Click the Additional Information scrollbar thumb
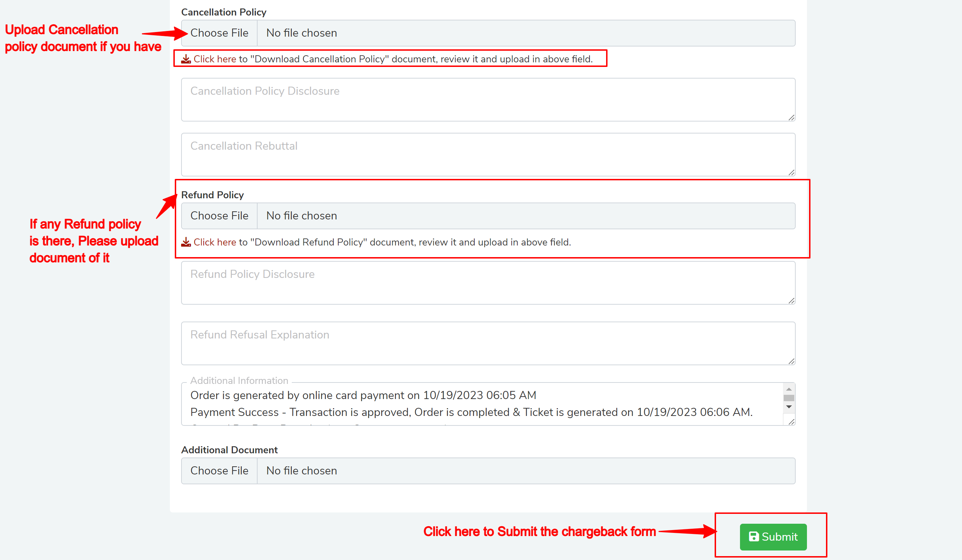 [x=789, y=398]
